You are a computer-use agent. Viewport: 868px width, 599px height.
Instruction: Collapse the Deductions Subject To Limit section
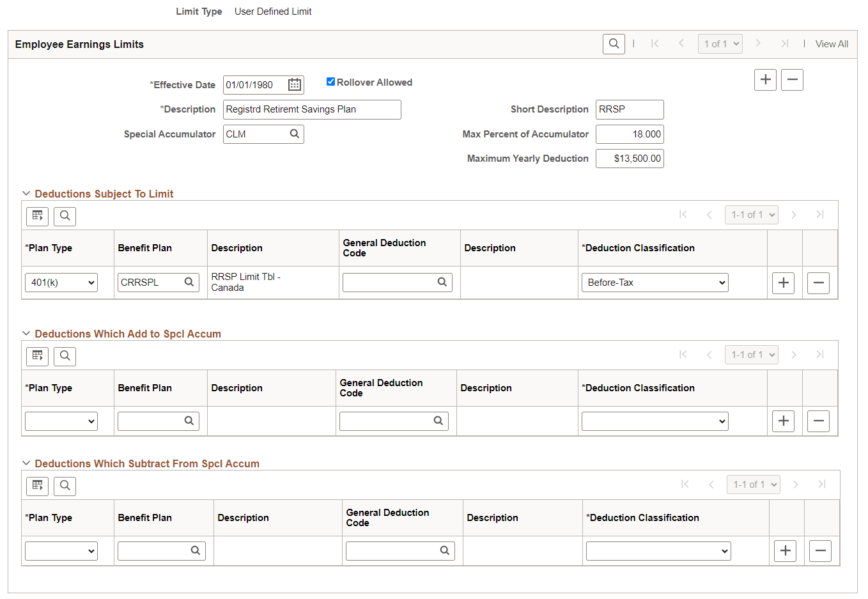click(26, 193)
